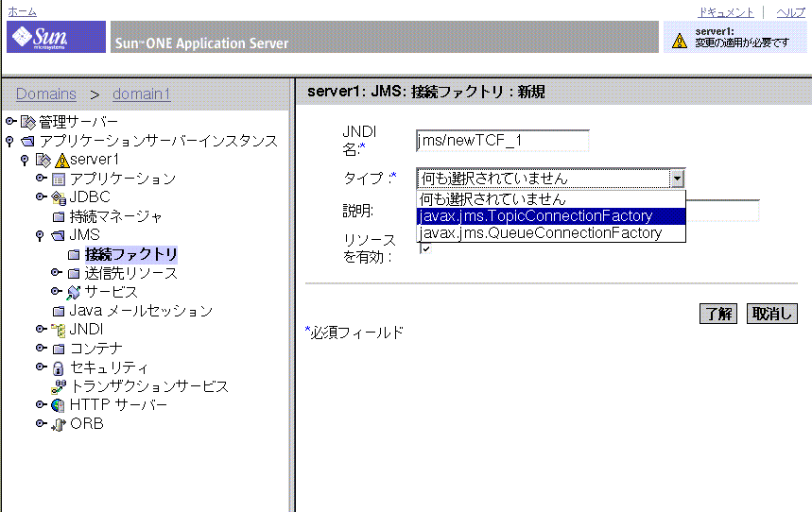
Task: Expand the JDBC tree node
Action: (x=42, y=196)
